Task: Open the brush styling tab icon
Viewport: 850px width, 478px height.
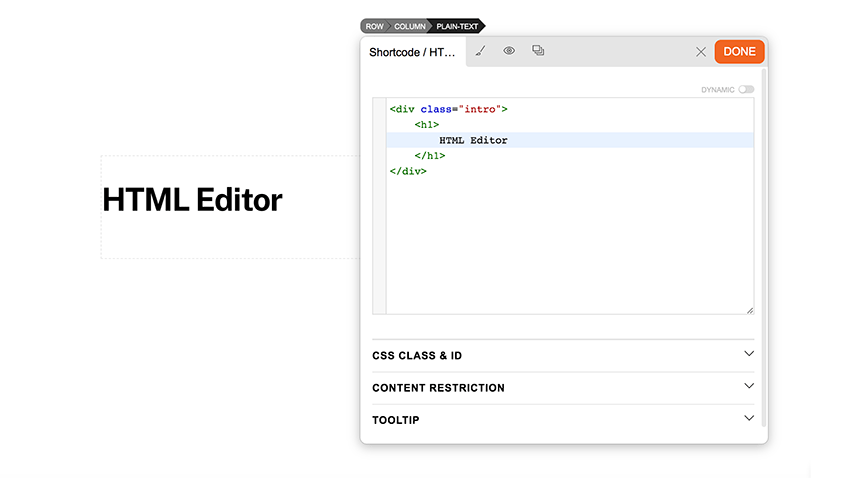Action: pos(480,51)
